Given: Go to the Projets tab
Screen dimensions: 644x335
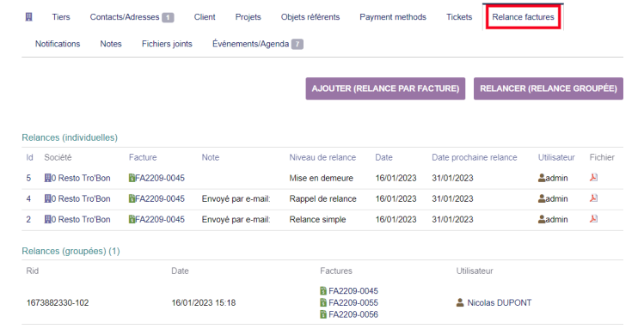Looking at the screenshot, I should 248,17.
